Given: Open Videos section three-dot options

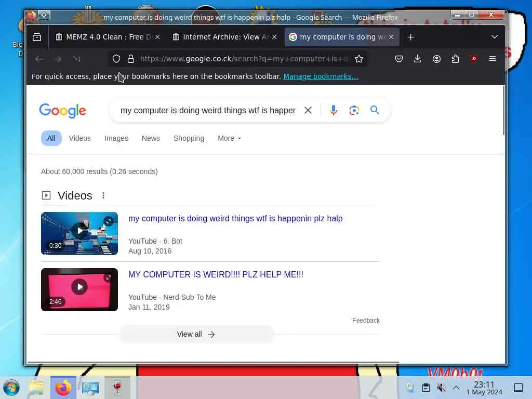Looking at the screenshot, I should click(103, 195).
